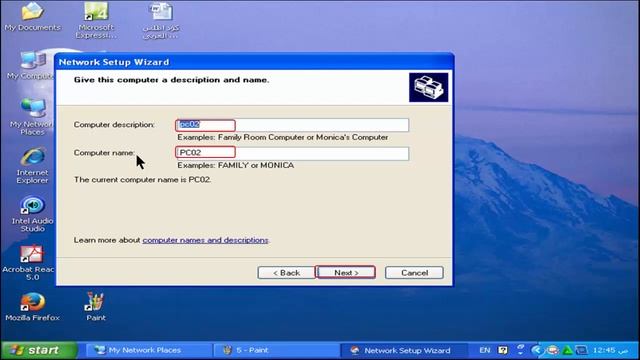This screenshot has width=640, height=360.
Task: Cancel the Network Setup Wizard
Action: [414, 273]
